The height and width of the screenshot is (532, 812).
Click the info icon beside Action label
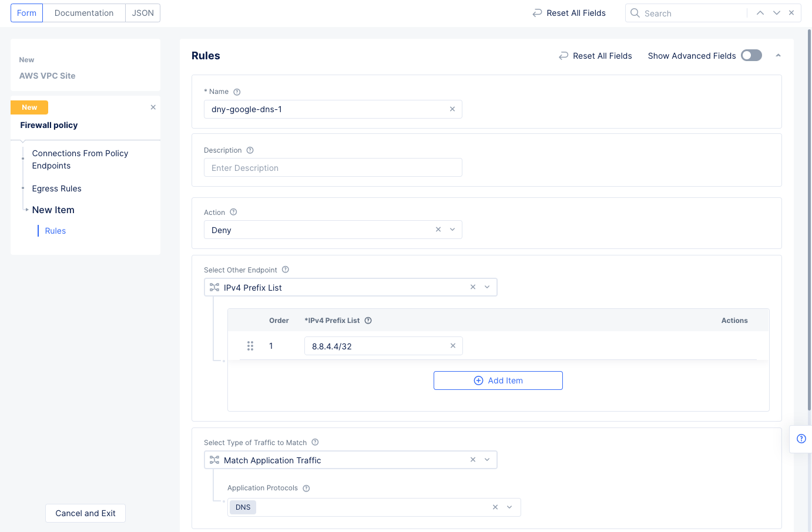[233, 213]
